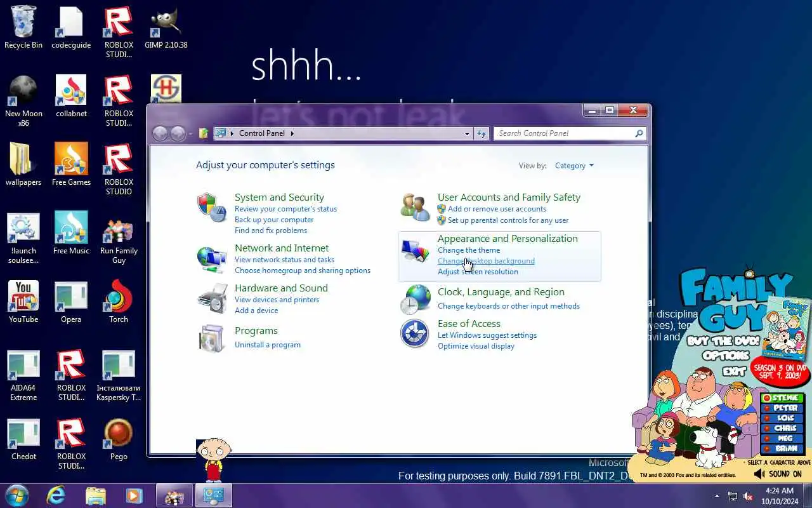Open Add or remove user accounts
812x508 pixels.
coord(497,209)
